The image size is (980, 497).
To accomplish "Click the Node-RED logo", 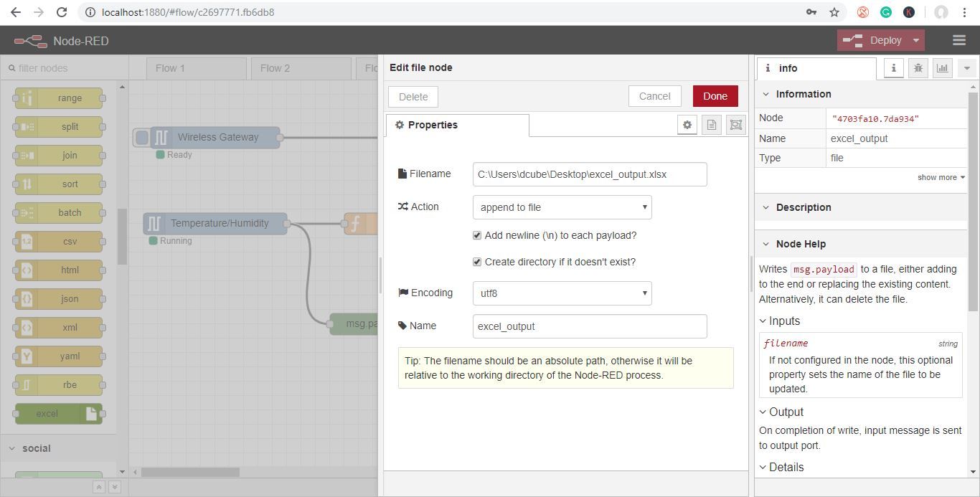I will (31, 41).
